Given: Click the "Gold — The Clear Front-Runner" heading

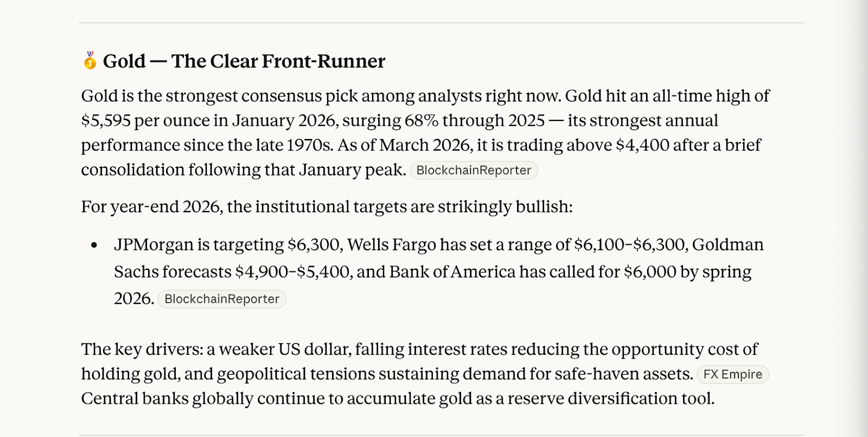Looking at the screenshot, I should pyautogui.click(x=244, y=61).
